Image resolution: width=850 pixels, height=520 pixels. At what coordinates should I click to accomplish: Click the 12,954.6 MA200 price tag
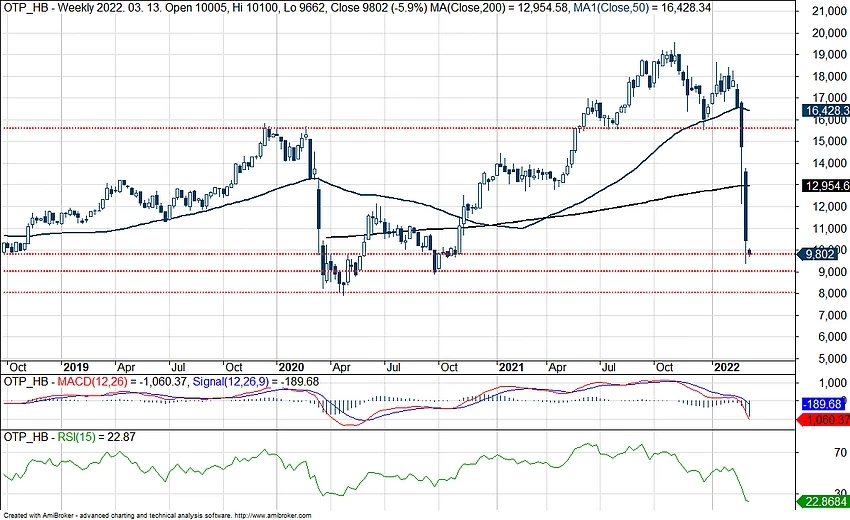pyautogui.click(x=825, y=185)
